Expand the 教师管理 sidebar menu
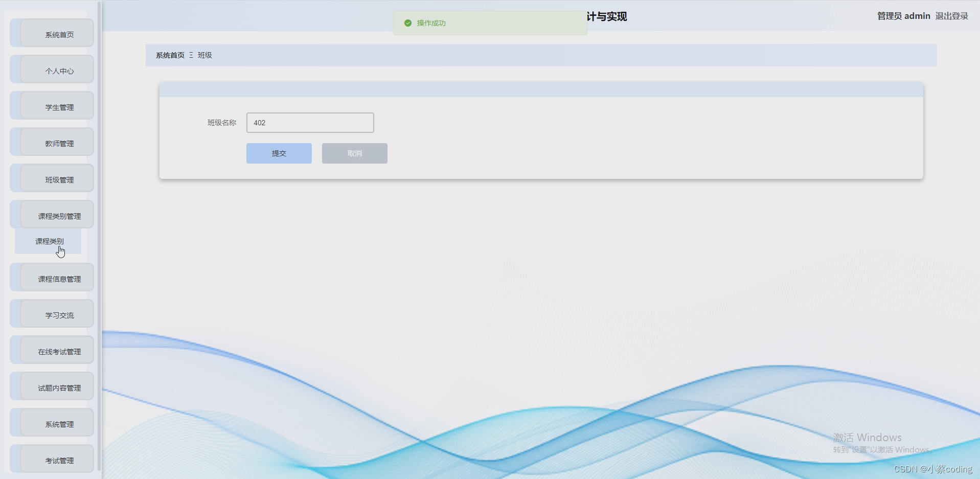The height and width of the screenshot is (479, 980). tap(52, 142)
